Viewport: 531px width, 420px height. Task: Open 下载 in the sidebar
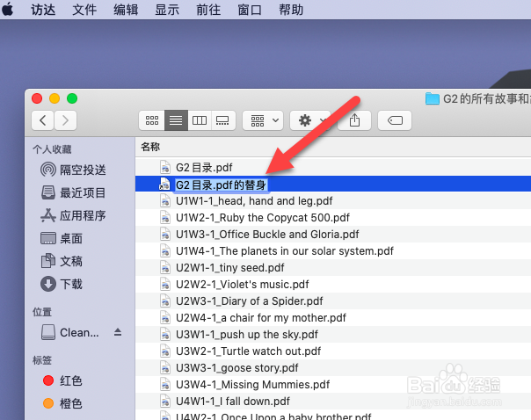click(x=62, y=285)
